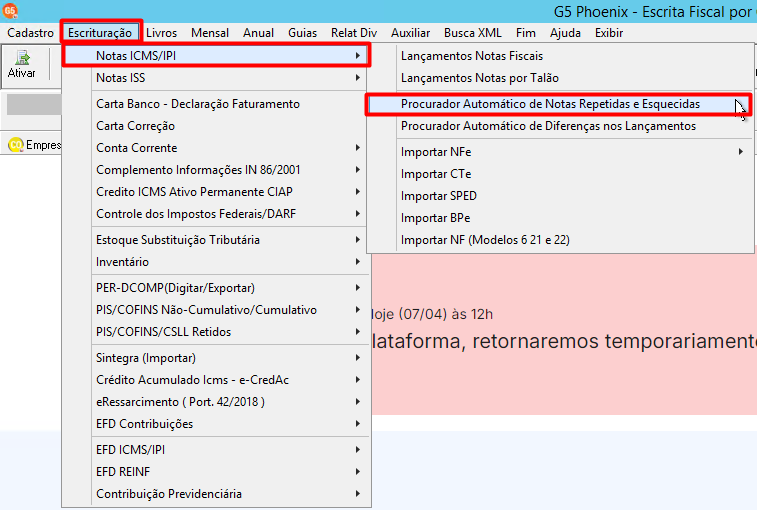Image resolution: width=757 pixels, height=510 pixels.
Task: Choose Procurador Automático de Notas Repetidas e Esquecidas
Action: point(560,104)
